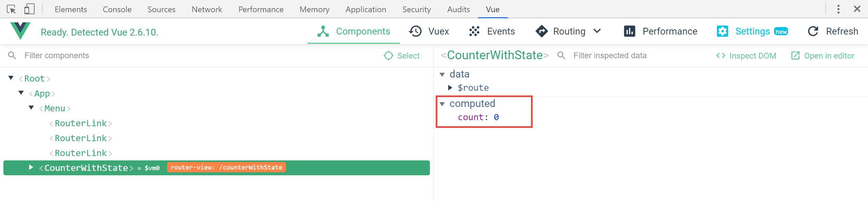Viewport: 868px width, 201px height.
Task: Open the Vuex history tab
Action: coord(429,31)
